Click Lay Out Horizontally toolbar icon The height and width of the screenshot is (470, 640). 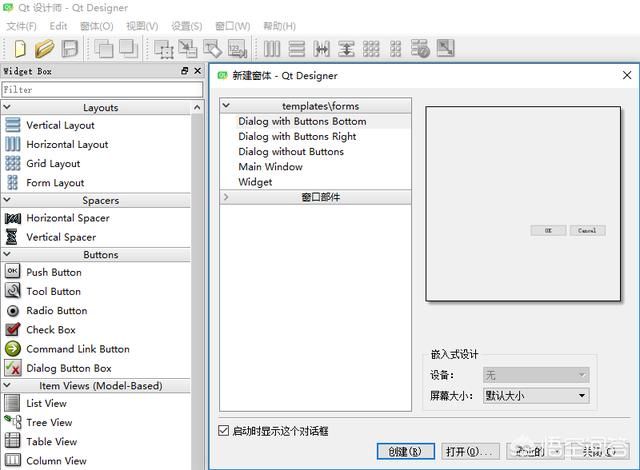tap(272, 48)
